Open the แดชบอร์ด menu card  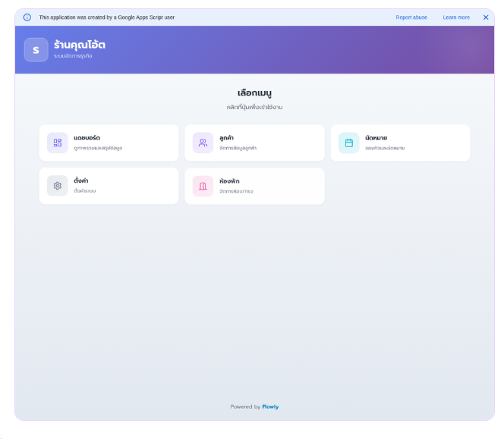pyautogui.click(x=109, y=143)
